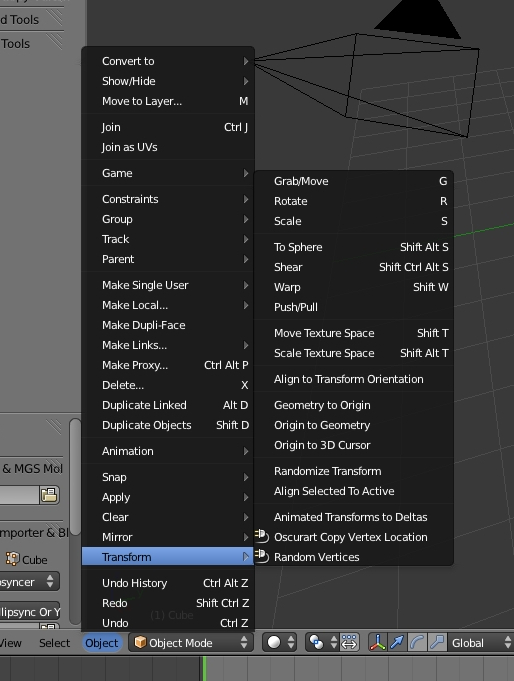The width and height of the screenshot is (514, 681).
Task: Open the Object menu in the header
Action: point(101,643)
